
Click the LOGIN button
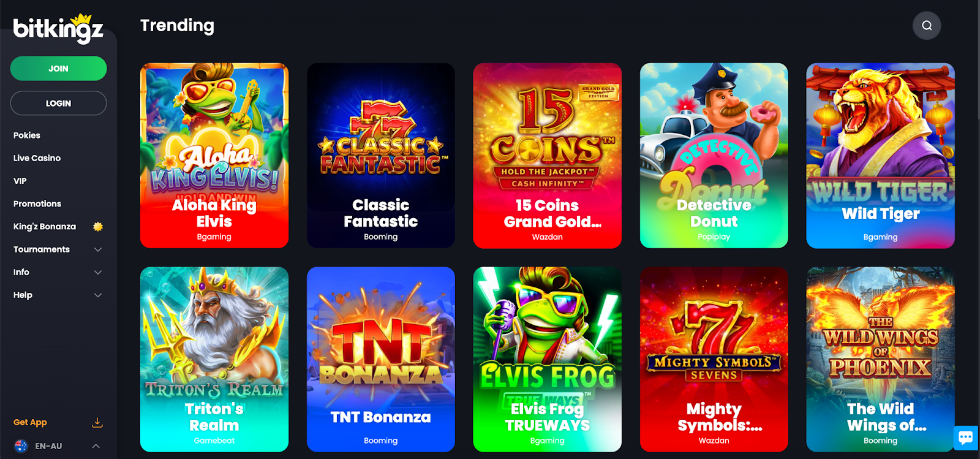59,103
